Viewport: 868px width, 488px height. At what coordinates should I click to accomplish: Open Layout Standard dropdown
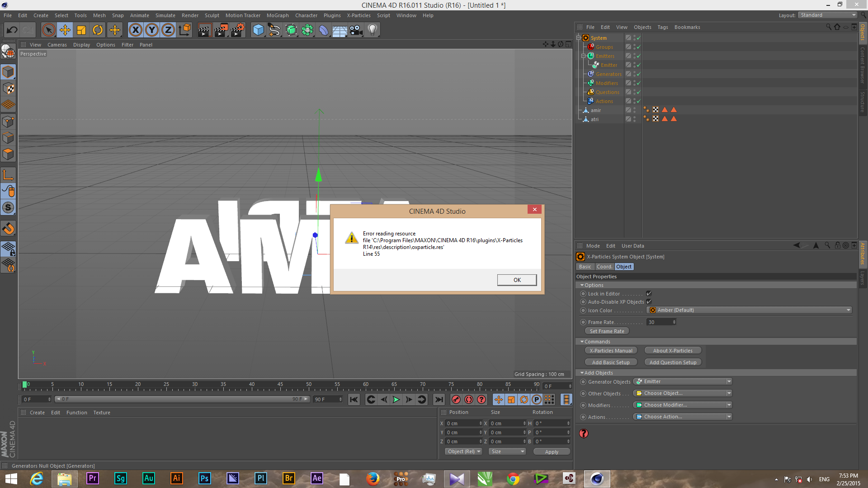click(x=828, y=15)
